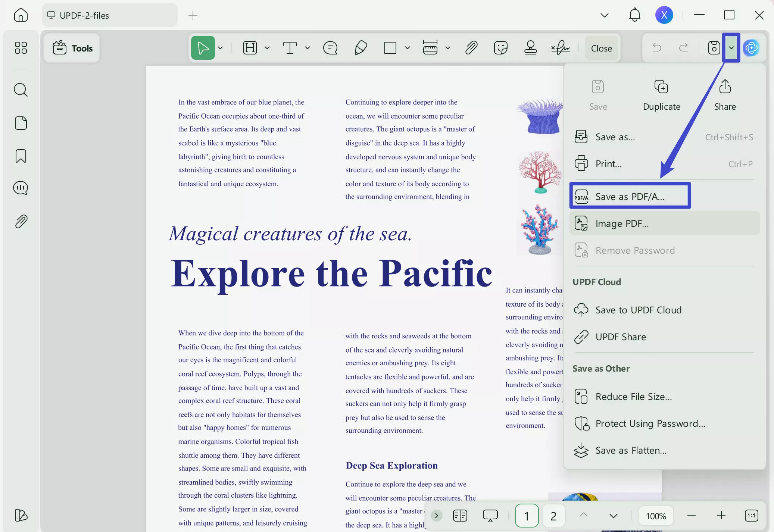Expand the selection tool dropdown
Image resolution: width=774 pixels, height=532 pixels.
221,48
